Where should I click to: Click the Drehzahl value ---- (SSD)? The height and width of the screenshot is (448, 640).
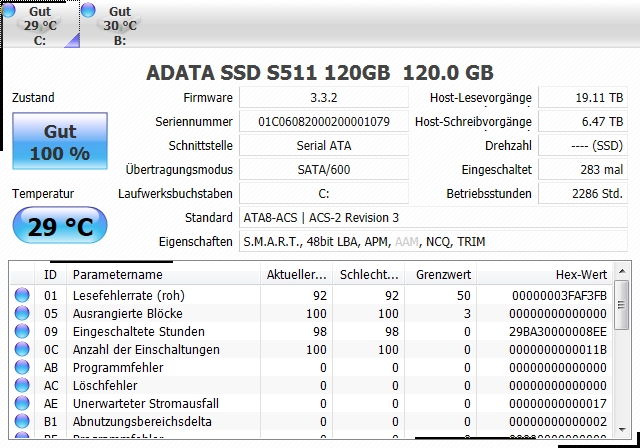583,146
